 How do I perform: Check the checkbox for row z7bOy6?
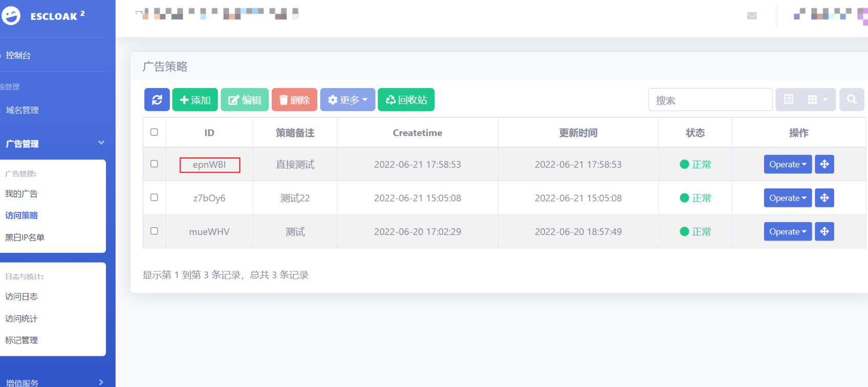[x=154, y=198]
